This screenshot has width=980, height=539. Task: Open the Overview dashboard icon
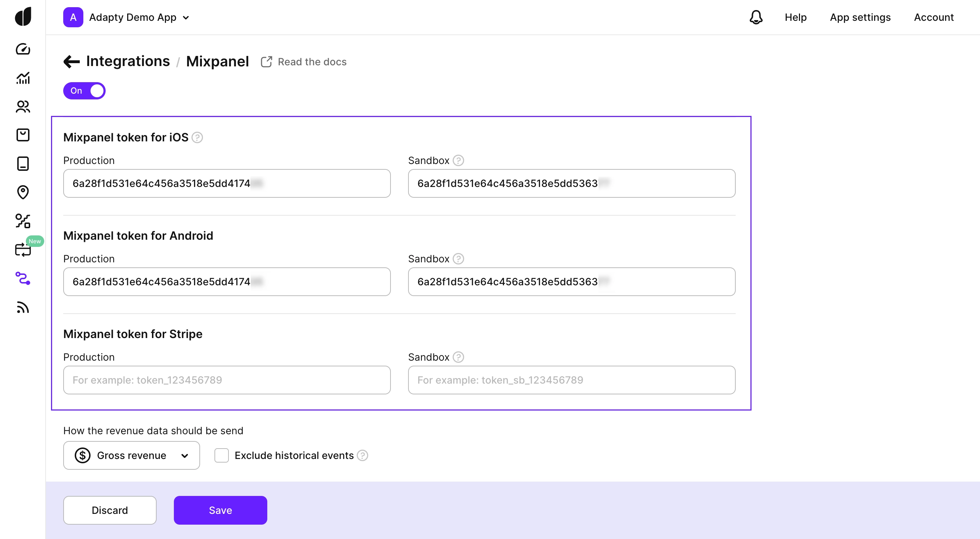pos(23,49)
